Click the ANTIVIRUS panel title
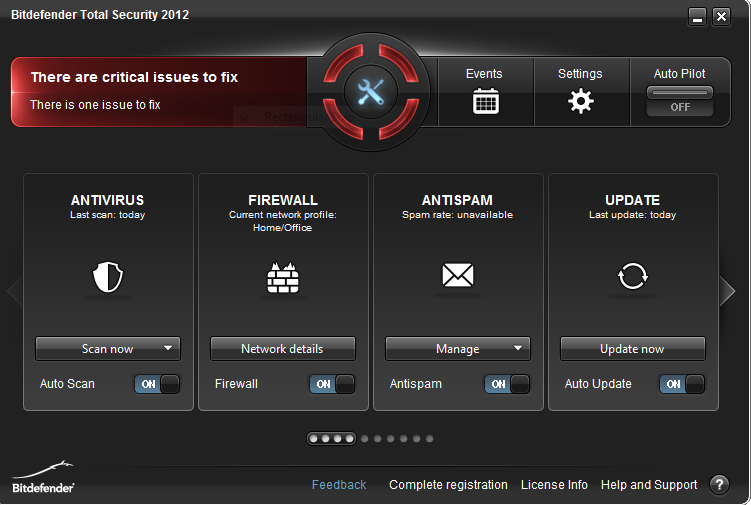The height and width of the screenshot is (505, 751). [x=108, y=200]
